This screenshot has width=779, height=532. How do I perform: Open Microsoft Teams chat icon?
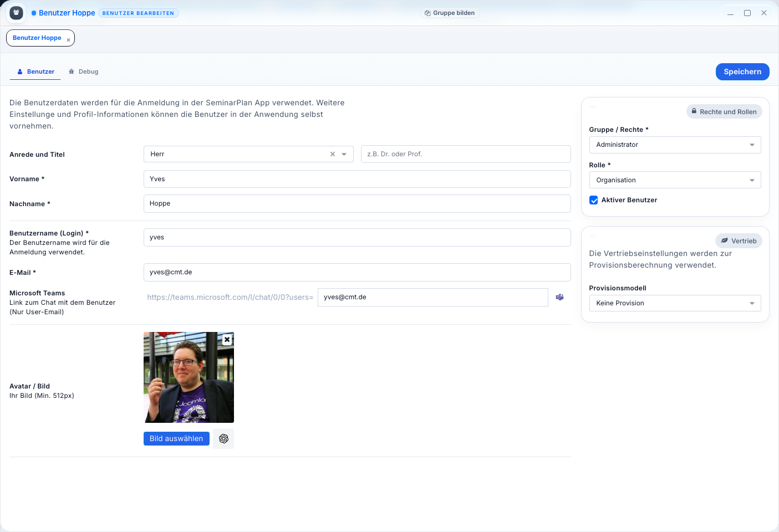point(559,298)
